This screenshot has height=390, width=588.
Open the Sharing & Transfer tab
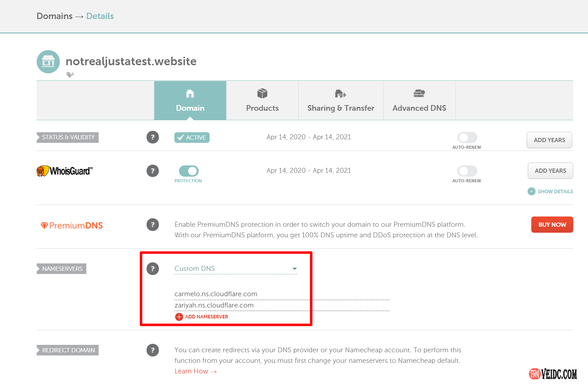tap(341, 100)
